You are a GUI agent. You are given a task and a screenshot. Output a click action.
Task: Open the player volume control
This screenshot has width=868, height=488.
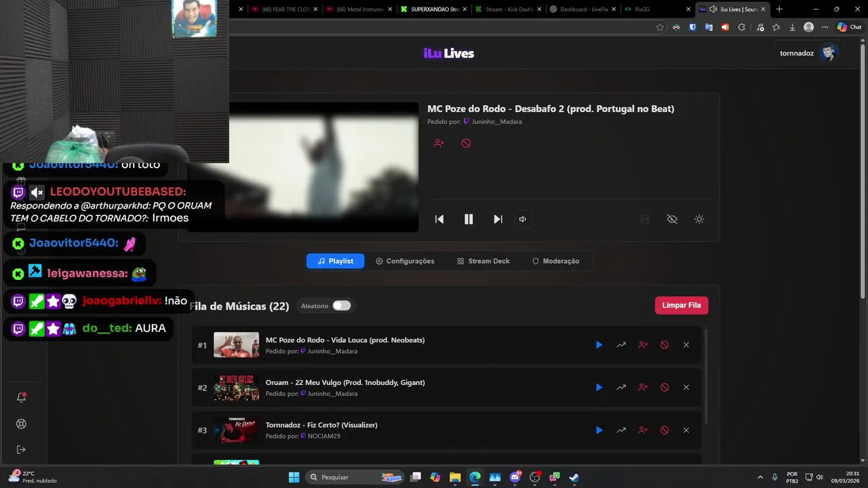click(523, 219)
